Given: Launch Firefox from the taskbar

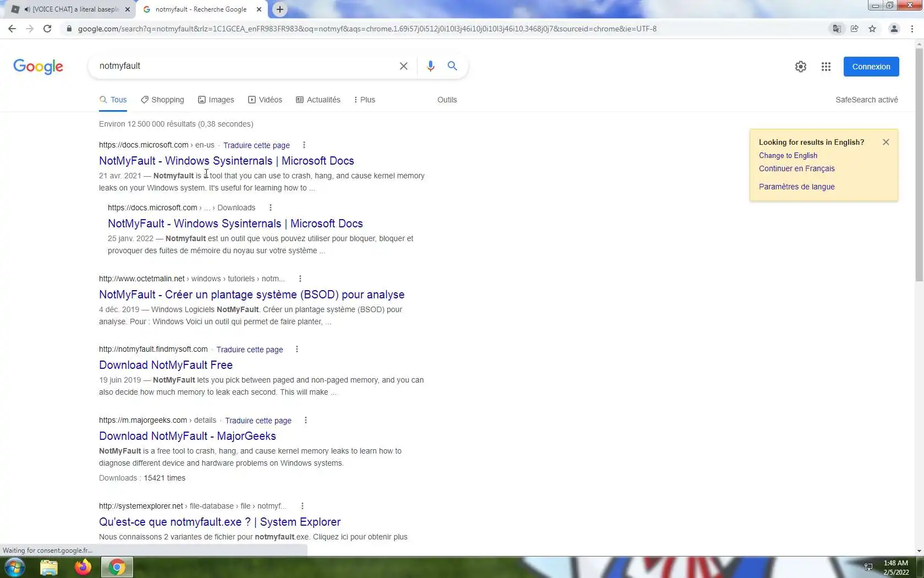Looking at the screenshot, I should pyautogui.click(x=83, y=567).
